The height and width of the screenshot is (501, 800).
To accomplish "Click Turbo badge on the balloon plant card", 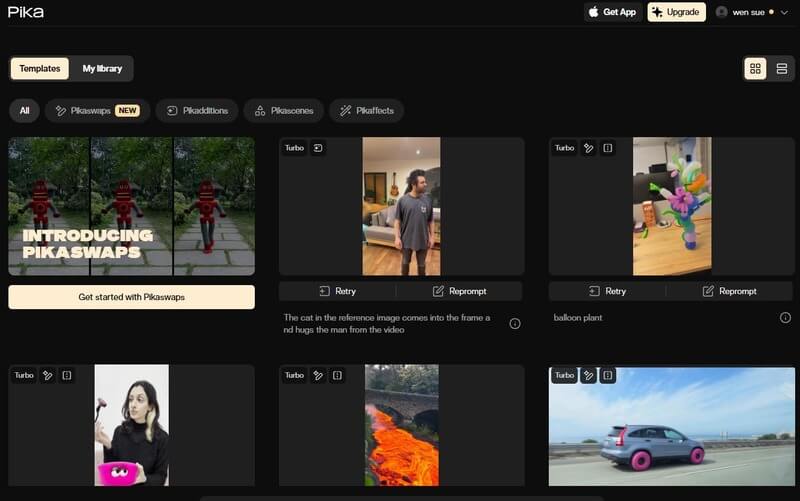I will (564, 148).
